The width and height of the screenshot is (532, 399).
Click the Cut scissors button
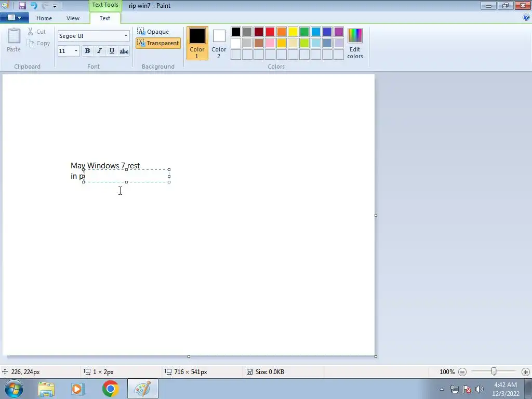(37, 32)
